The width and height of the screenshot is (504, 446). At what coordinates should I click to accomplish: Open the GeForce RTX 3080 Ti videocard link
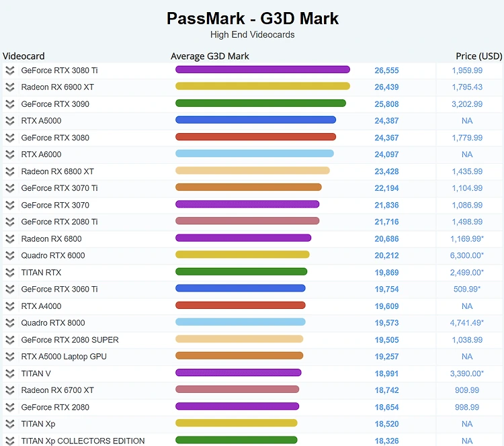(x=59, y=71)
